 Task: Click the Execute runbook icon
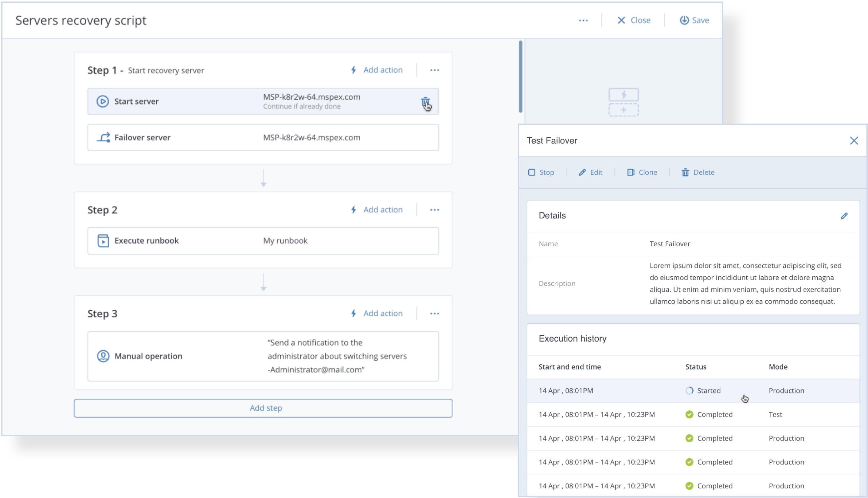pos(103,241)
